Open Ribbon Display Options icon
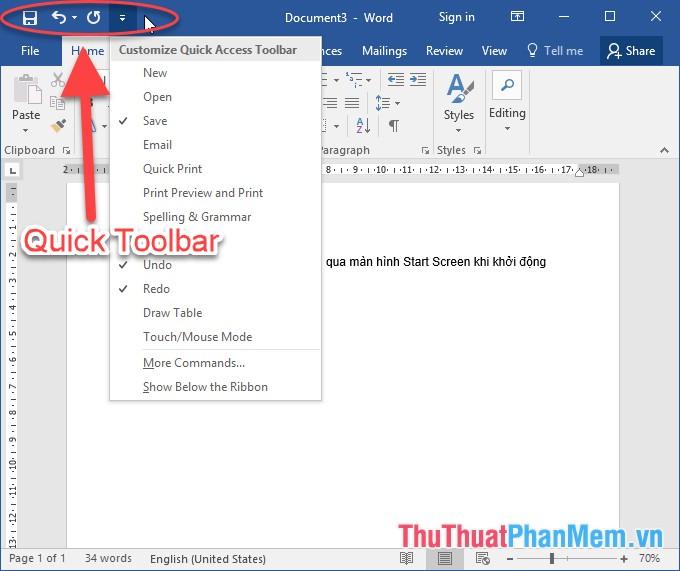680x571 pixels. point(517,16)
